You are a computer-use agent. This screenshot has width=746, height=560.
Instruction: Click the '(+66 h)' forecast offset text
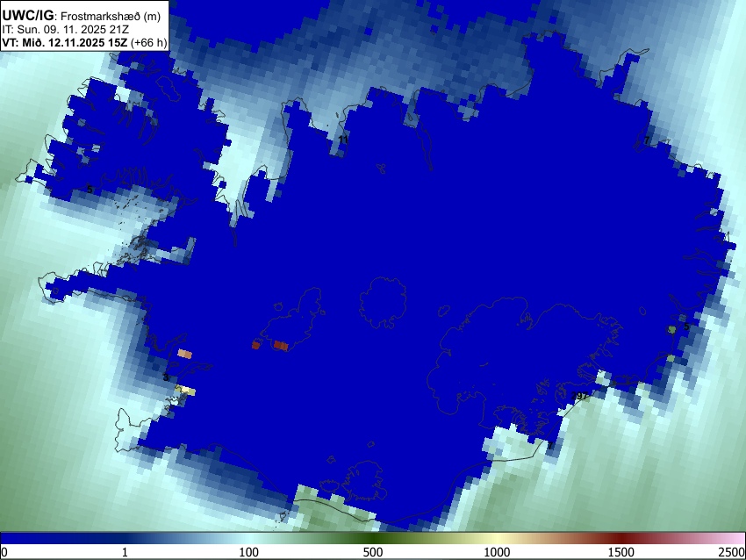point(148,43)
